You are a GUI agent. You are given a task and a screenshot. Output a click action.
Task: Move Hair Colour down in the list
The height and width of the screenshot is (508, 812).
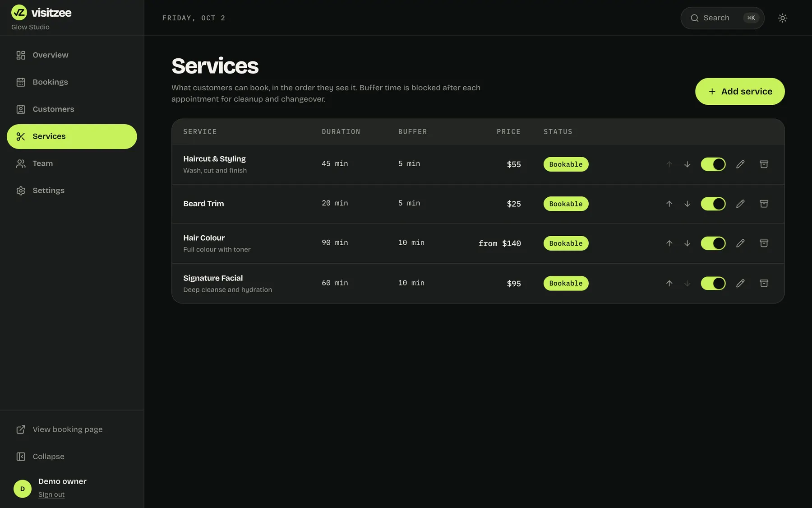point(687,243)
